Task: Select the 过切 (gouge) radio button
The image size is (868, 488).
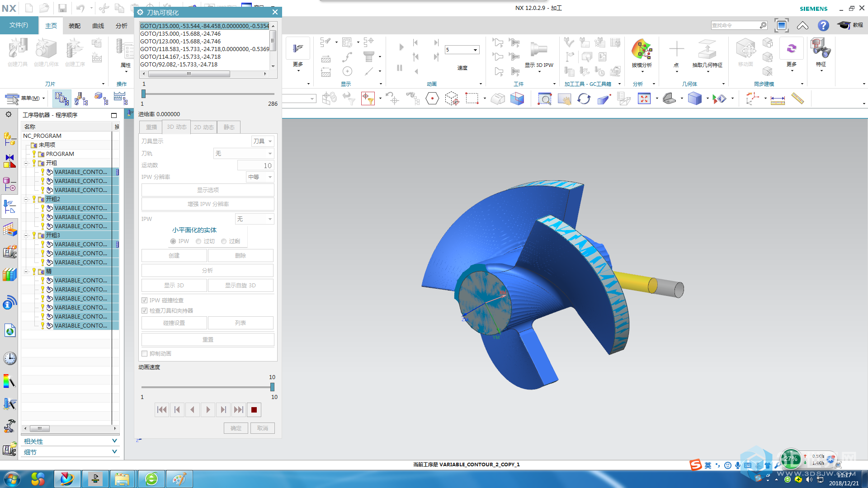Action: [x=198, y=241]
